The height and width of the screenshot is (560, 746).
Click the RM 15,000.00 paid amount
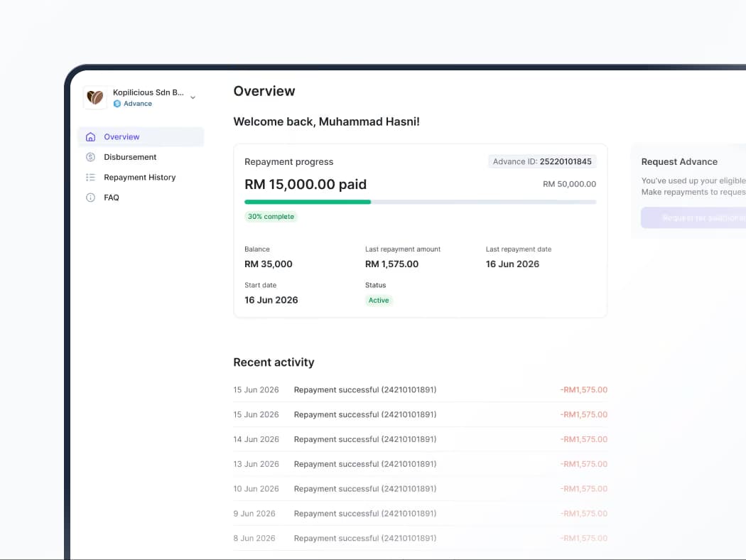pos(306,185)
